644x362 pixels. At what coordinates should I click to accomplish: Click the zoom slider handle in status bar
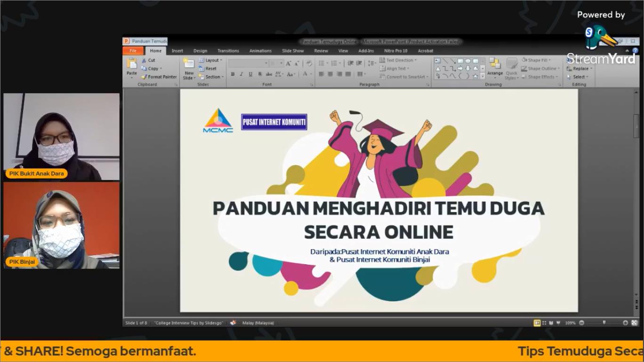pos(604,323)
